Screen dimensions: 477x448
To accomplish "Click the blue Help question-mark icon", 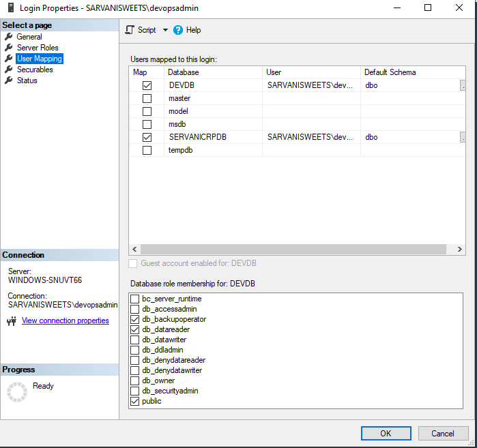I will tap(178, 30).
